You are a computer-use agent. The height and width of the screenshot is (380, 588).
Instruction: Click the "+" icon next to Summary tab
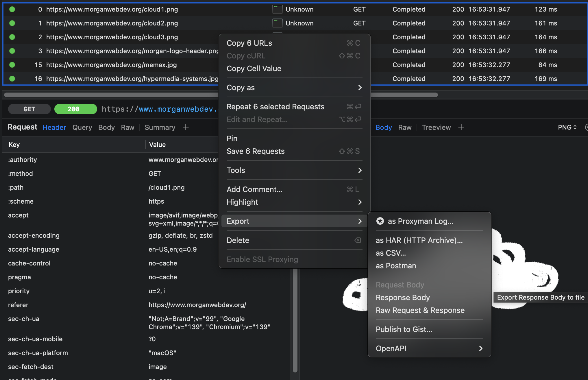click(x=185, y=127)
